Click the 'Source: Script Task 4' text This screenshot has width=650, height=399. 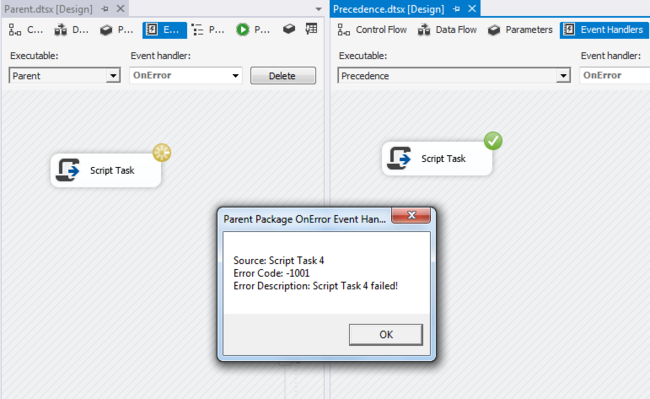pos(279,261)
